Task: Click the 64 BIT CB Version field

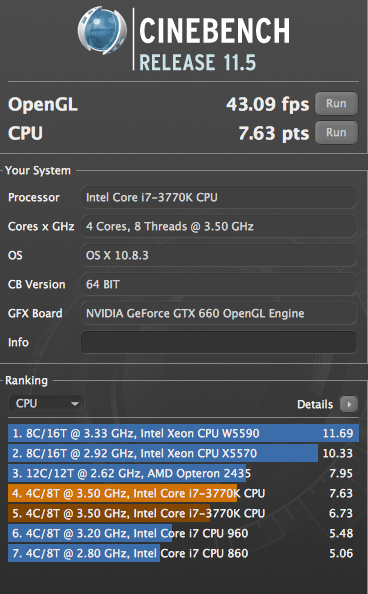Action: pos(219,284)
